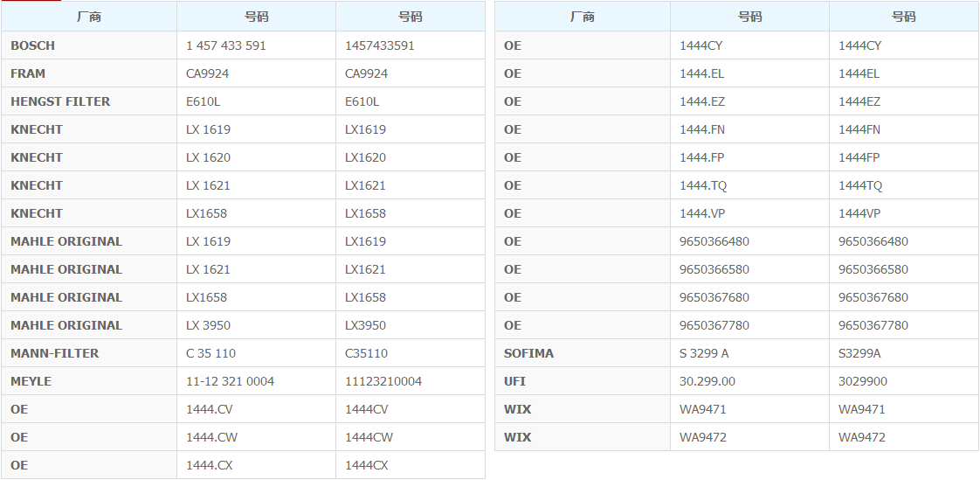Select the OE number 1444.CV
980x480 pixels.
point(209,409)
